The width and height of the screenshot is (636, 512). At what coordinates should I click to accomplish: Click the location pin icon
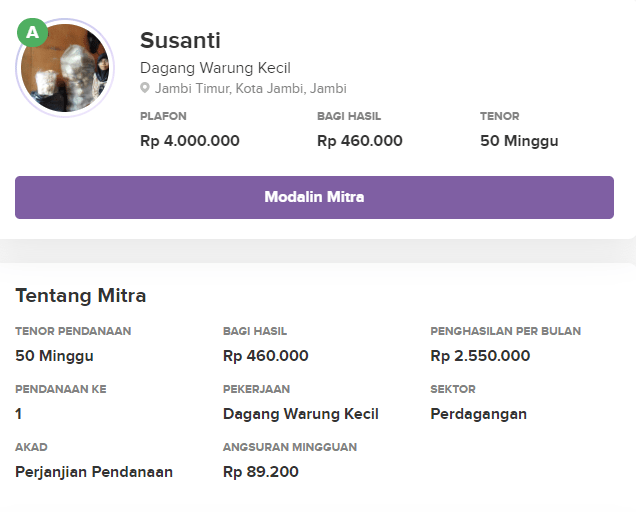point(145,89)
